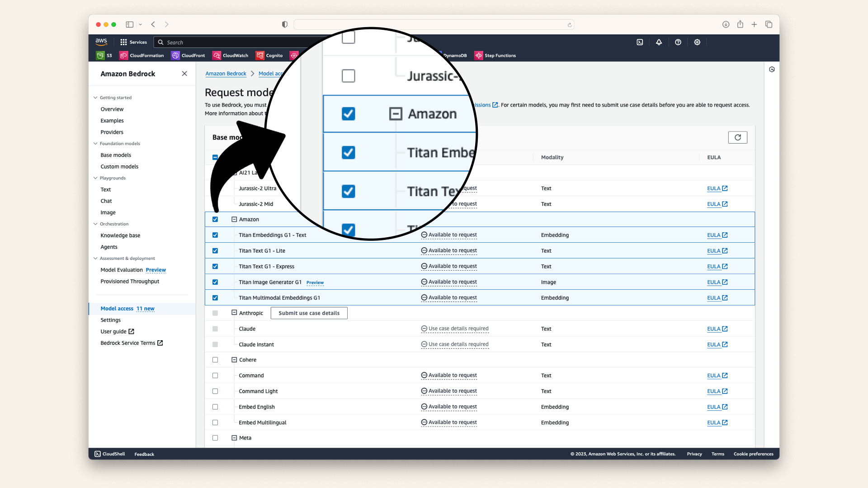Open the Services grid menu
The height and width of the screenshot is (488, 868).
click(133, 42)
